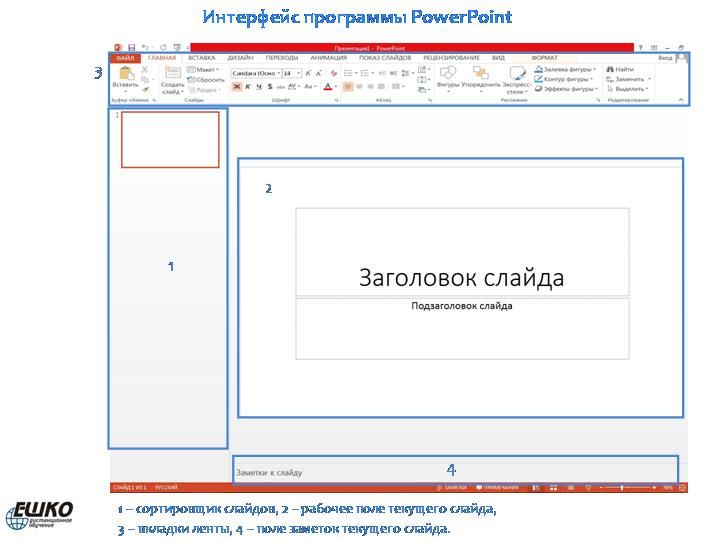Click ЗАМЕТКИ notes button in status bar
This screenshot has width=720, height=540.
(452, 488)
